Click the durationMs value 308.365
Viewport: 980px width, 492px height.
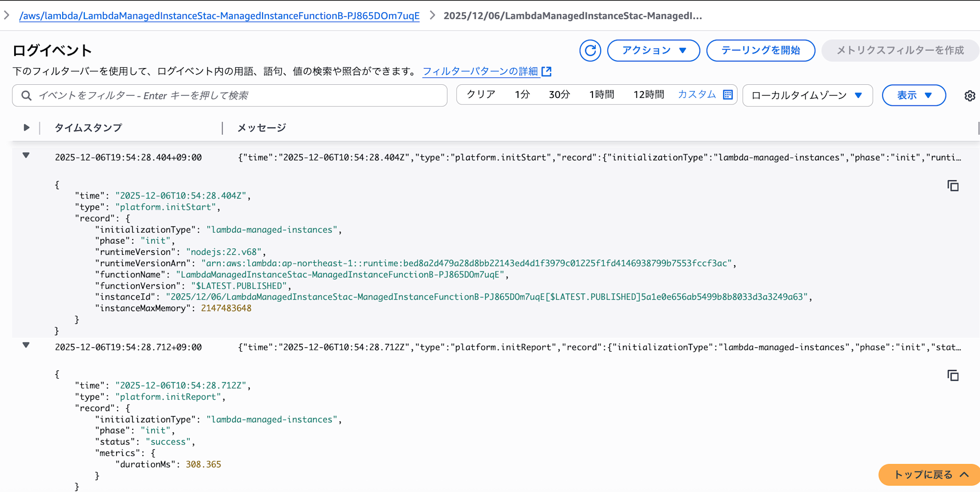point(203,464)
